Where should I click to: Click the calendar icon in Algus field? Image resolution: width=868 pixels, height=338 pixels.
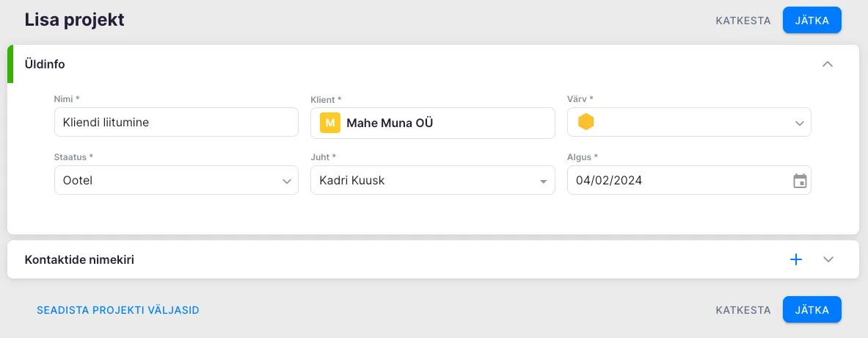pyautogui.click(x=800, y=180)
